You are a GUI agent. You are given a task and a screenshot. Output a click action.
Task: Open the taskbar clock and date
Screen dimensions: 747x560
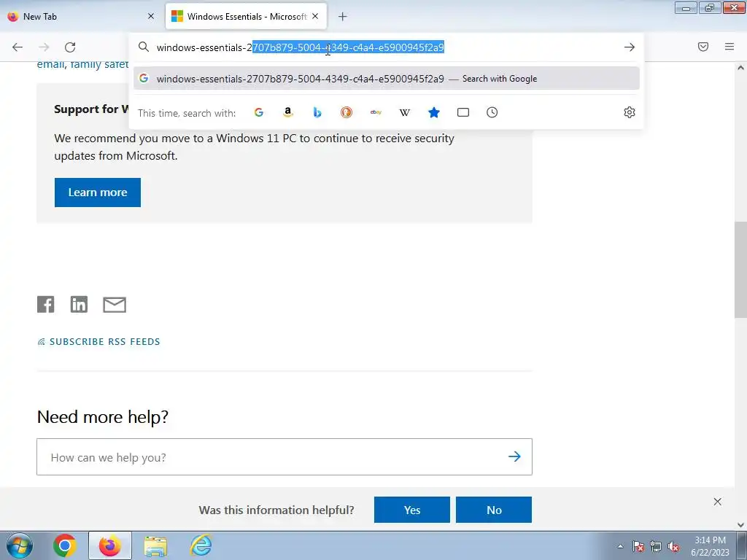710,546
